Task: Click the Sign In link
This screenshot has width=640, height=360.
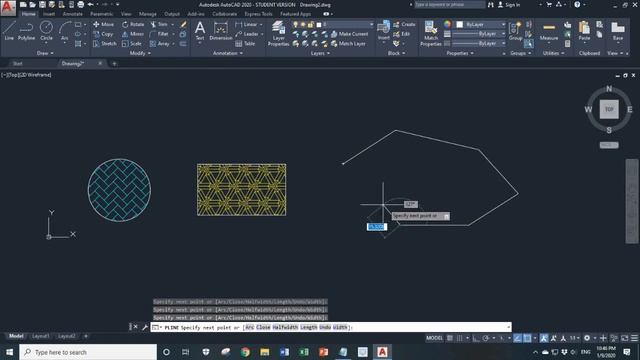Action: pyautogui.click(x=509, y=5)
